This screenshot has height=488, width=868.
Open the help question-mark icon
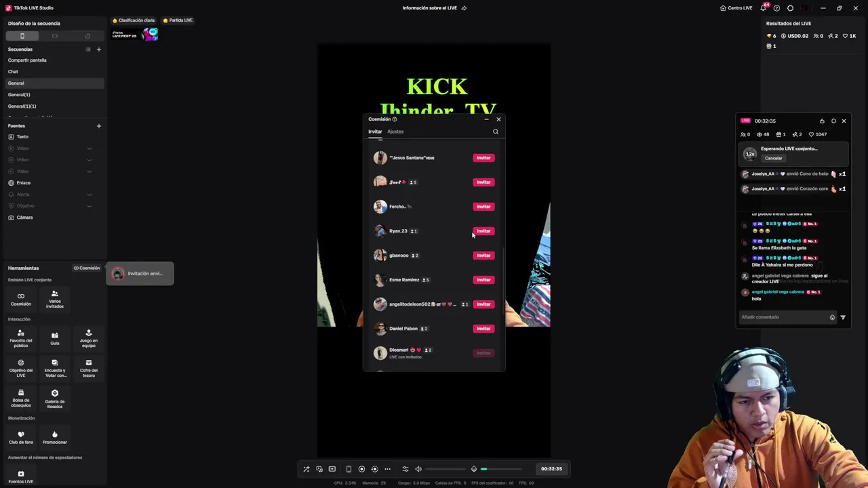(776, 8)
